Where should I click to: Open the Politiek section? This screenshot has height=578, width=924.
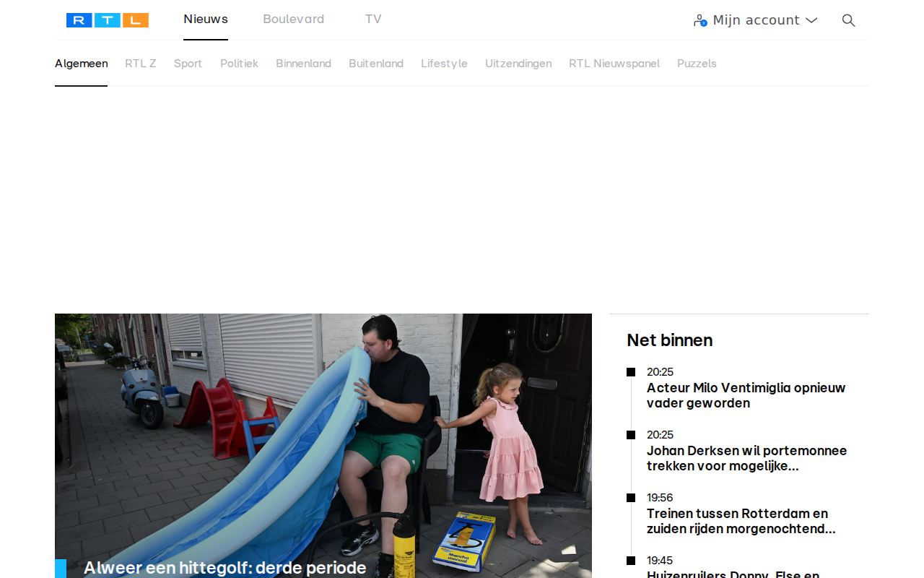[239, 64]
